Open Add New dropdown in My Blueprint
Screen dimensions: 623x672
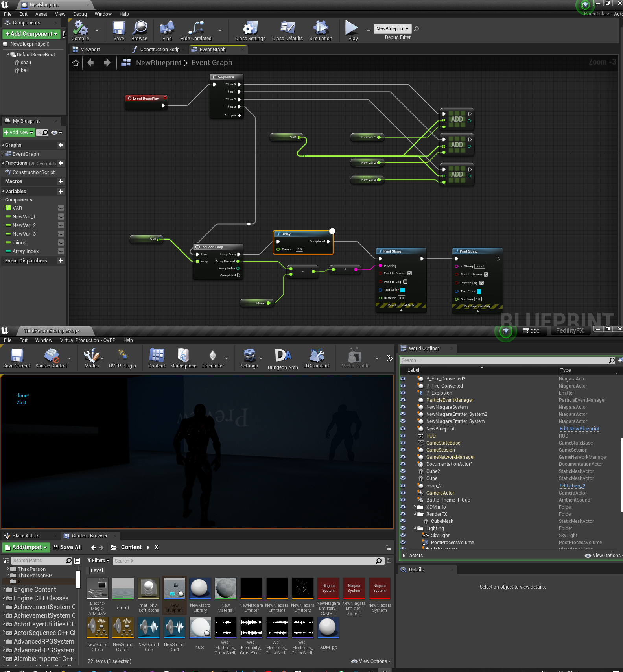click(18, 133)
